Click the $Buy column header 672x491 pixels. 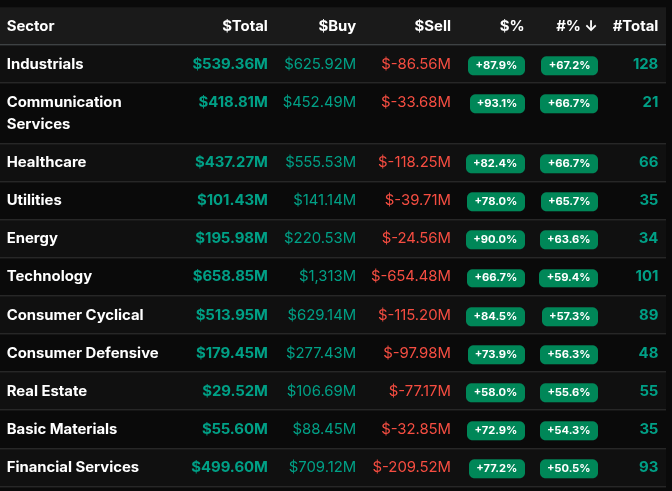(x=337, y=26)
